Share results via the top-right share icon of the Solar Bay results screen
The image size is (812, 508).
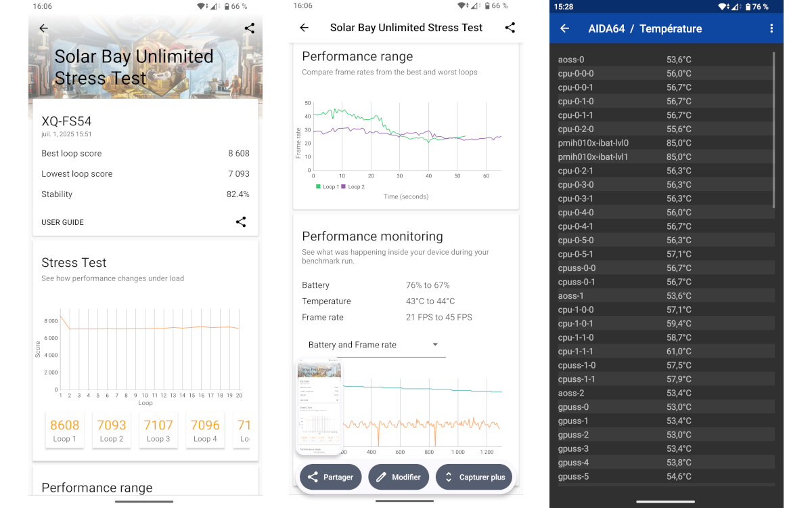(249, 28)
